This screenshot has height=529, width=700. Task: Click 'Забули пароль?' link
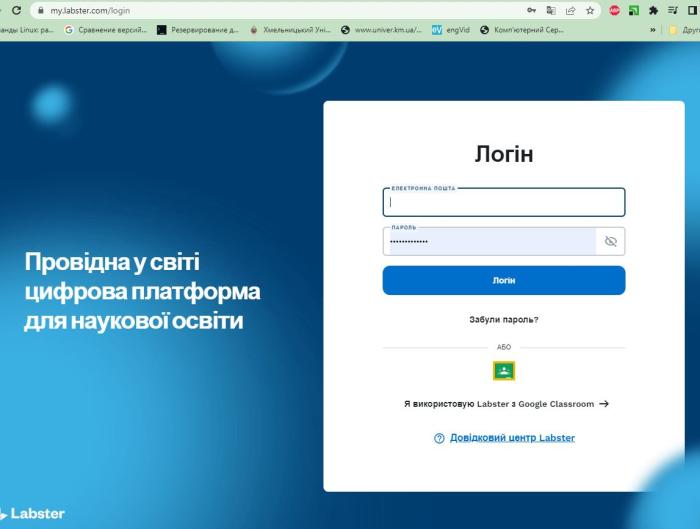504,320
